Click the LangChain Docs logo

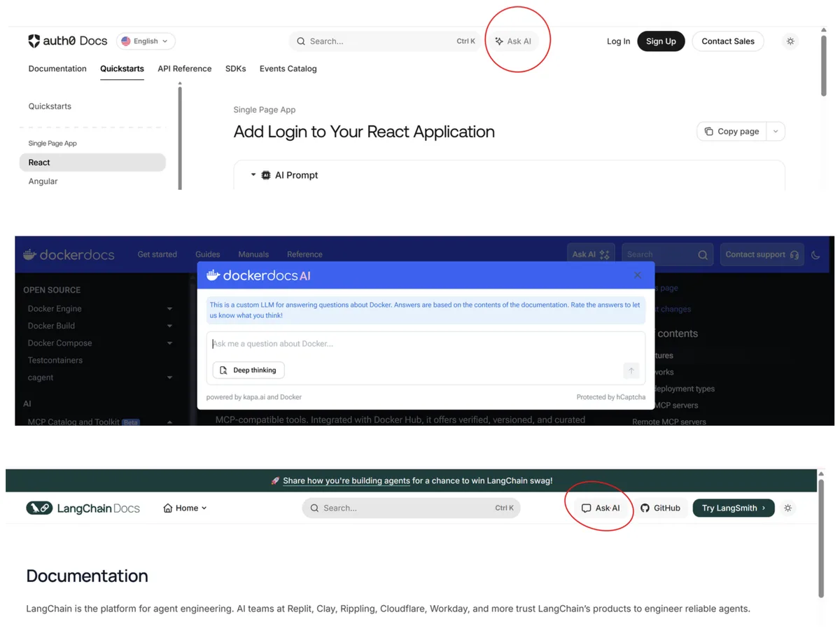(83, 508)
